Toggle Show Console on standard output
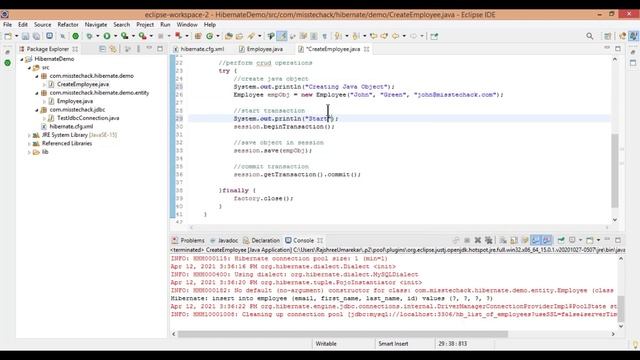The height and width of the screenshot is (360, 640). pos(535,240)
